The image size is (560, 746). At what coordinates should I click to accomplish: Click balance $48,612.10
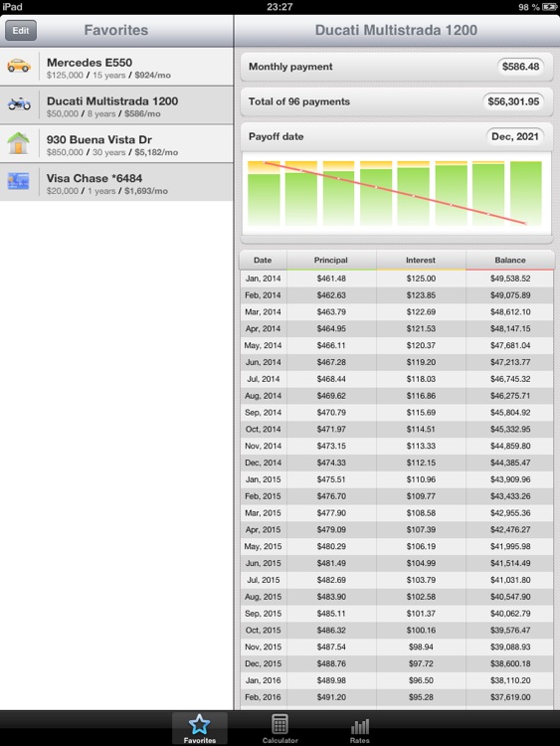510,312
